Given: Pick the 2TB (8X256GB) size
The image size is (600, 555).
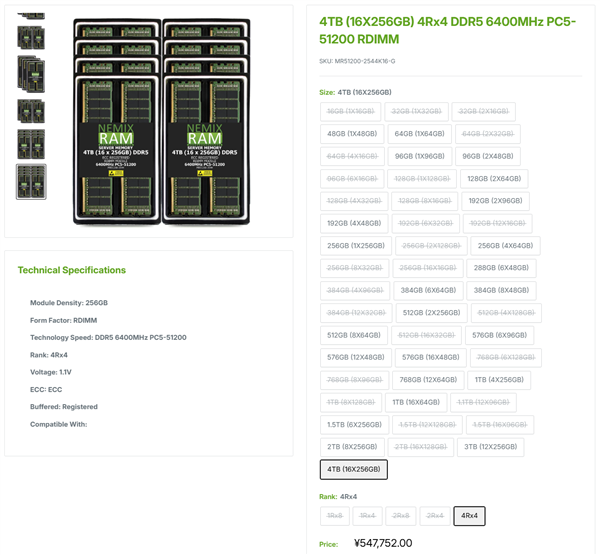Looking at the screenshot, I should [352, 447].
